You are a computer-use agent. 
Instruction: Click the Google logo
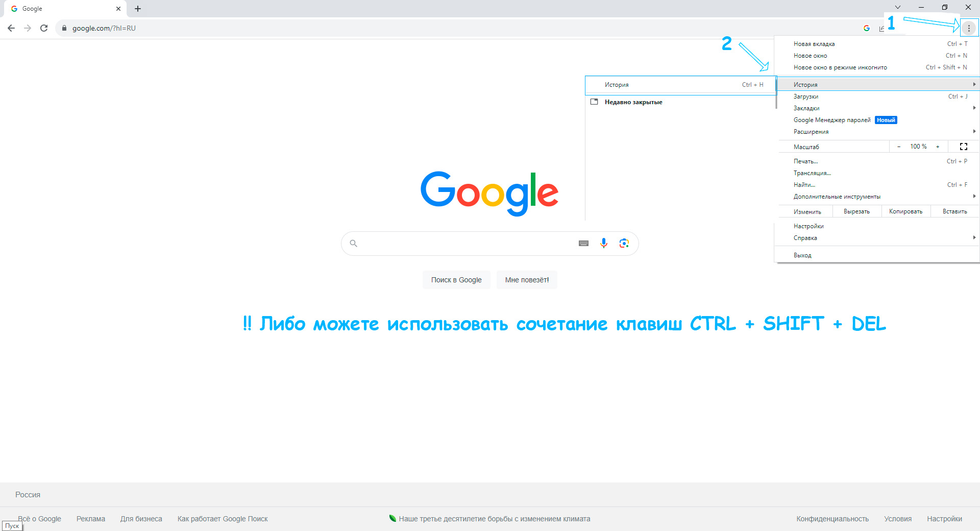(489, 194)
